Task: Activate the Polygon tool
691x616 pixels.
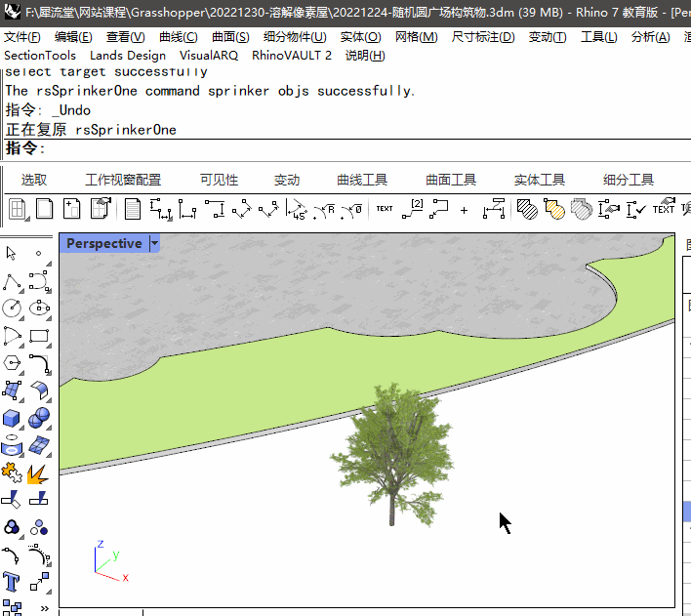Action: click(x=12, y=364)
